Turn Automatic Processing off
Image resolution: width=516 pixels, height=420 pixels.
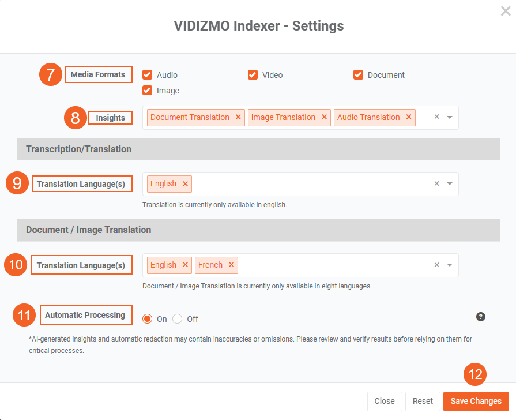click(x=178, y=319)
